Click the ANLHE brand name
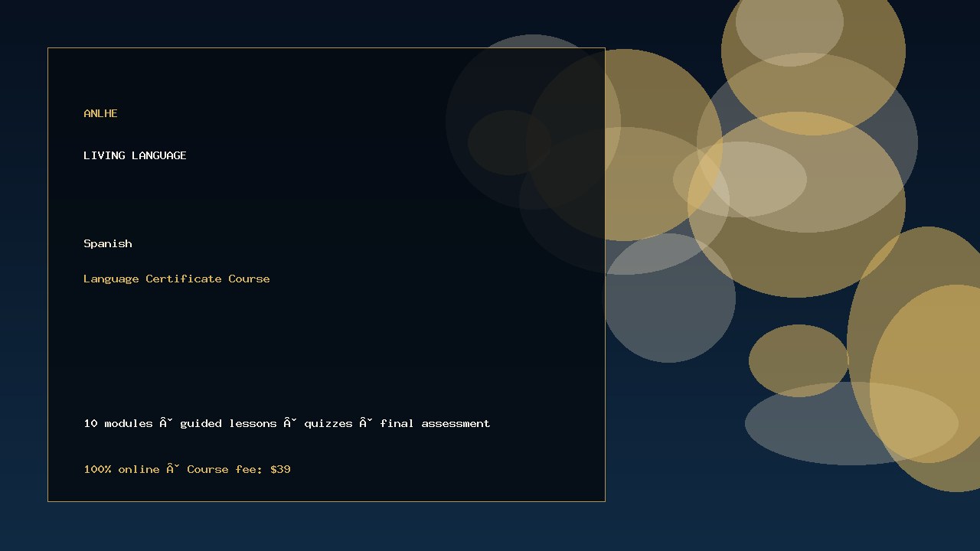This screenshot has width=980, height=551. click(100, 113)
